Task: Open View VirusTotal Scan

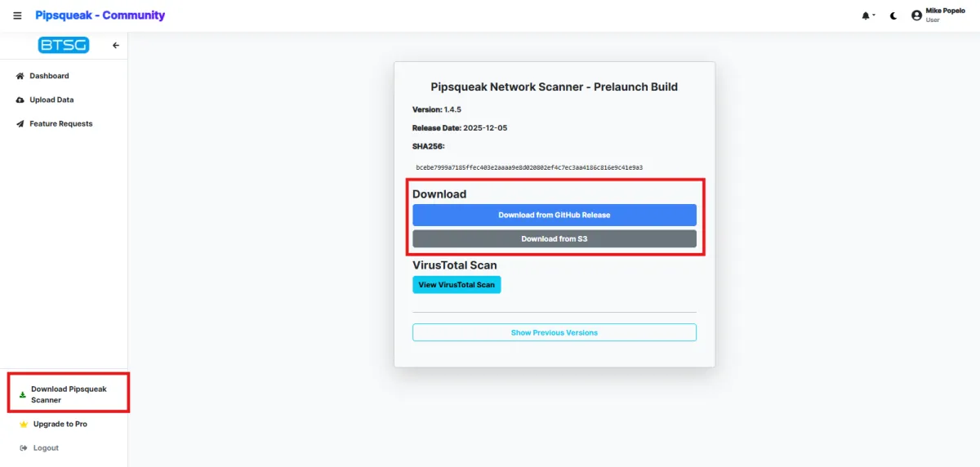Action: click(457, 285)
